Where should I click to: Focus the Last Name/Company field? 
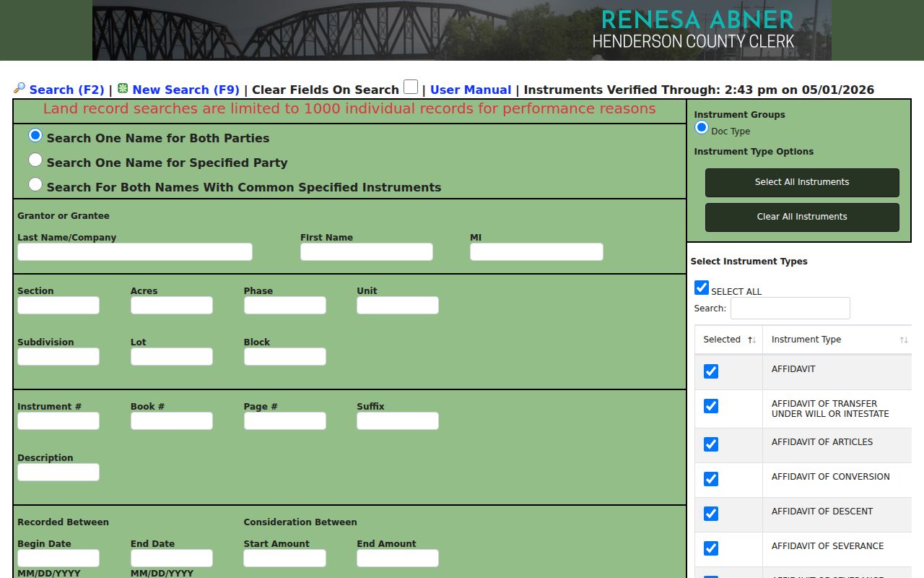[x=135, y=251]
